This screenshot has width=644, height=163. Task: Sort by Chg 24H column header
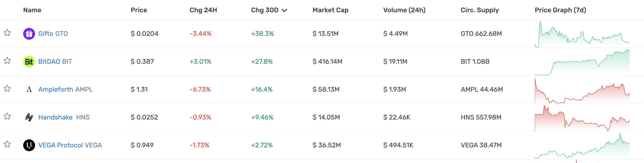(x=203, y=10)
